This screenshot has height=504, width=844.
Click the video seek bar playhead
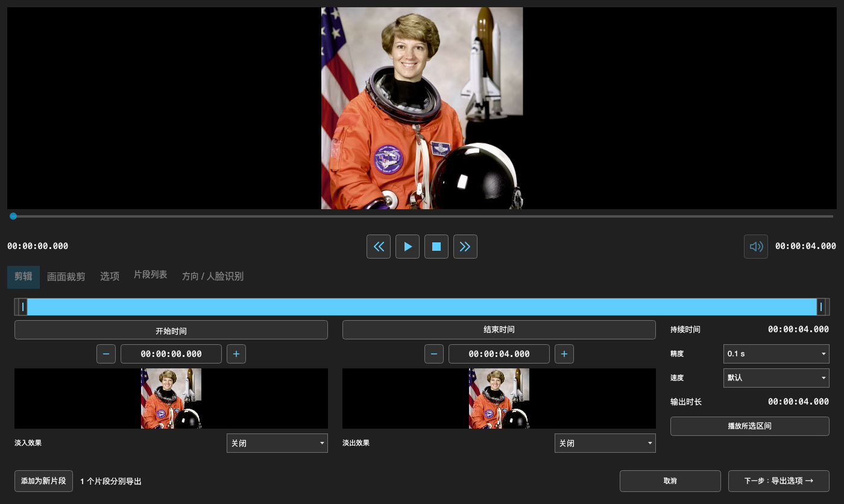pos(13,216)
